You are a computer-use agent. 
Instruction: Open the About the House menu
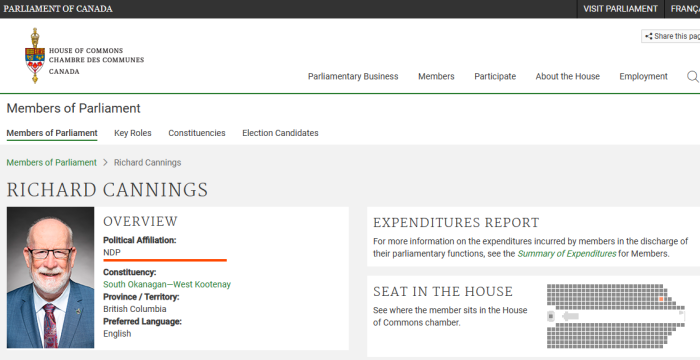(x=567, y=76)
